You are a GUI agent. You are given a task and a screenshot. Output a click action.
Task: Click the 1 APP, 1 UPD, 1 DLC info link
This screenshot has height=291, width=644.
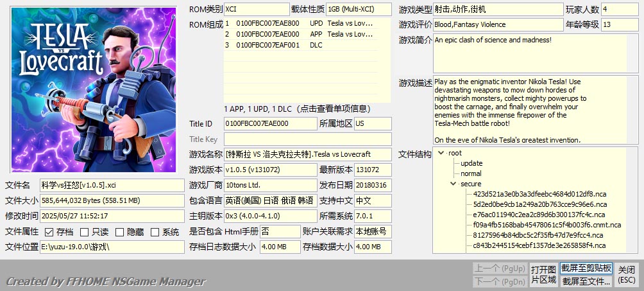click(298, 109)
